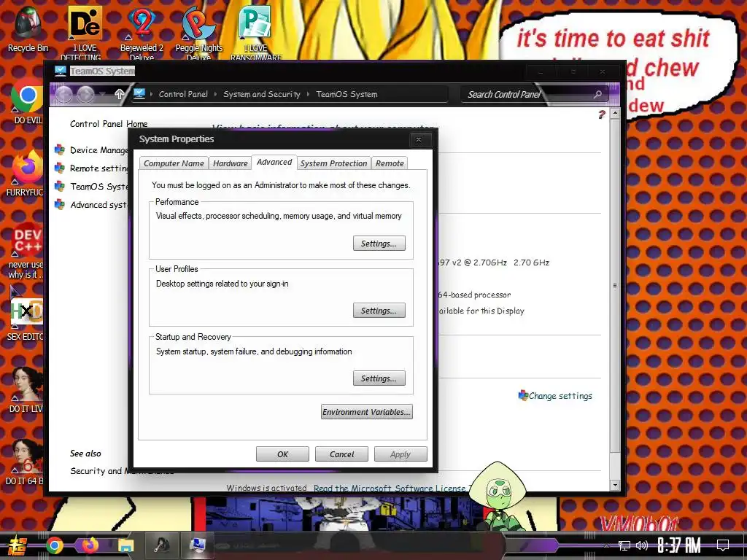
Task: Click the Change settings link
Action: (x=560, y=396)
